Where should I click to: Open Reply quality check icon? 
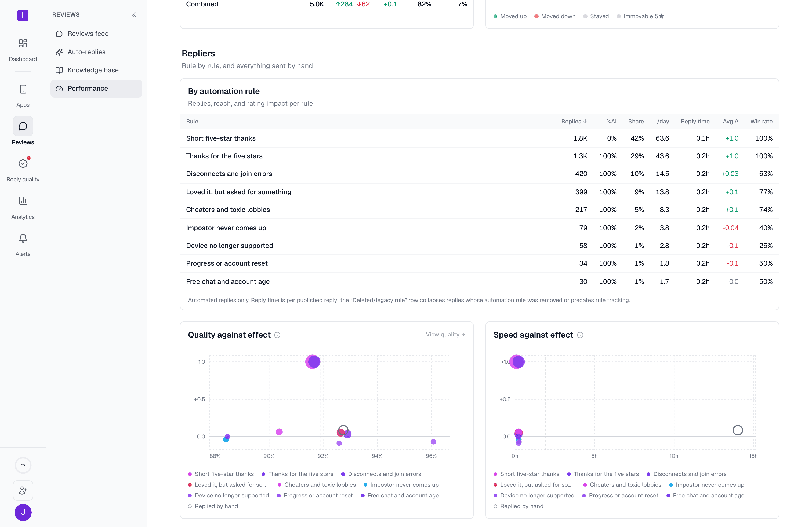(23, 164)
